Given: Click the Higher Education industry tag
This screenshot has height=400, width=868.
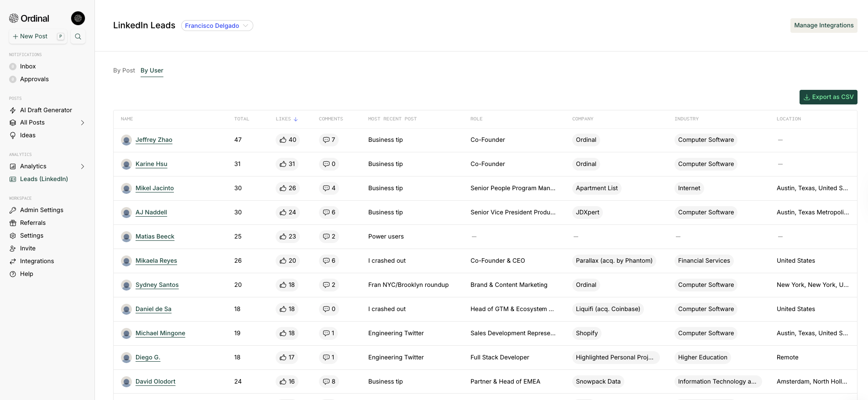Looking at the screenshot, I should pyautogui.click(x=702, y=358).
